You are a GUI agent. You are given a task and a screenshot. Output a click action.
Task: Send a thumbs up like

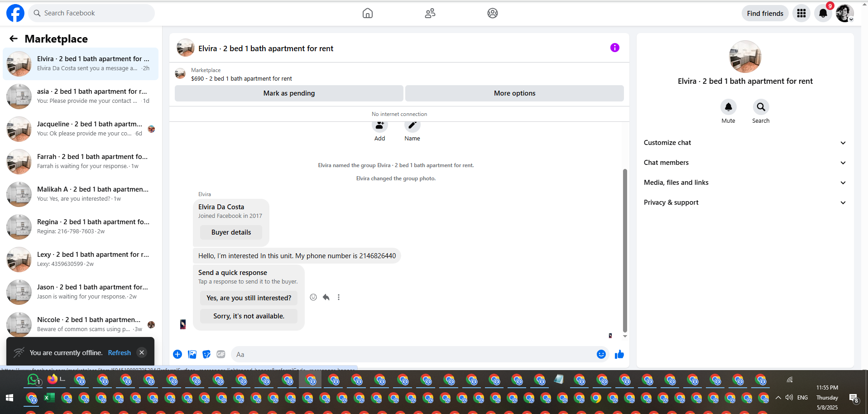[x=619, y=354]
